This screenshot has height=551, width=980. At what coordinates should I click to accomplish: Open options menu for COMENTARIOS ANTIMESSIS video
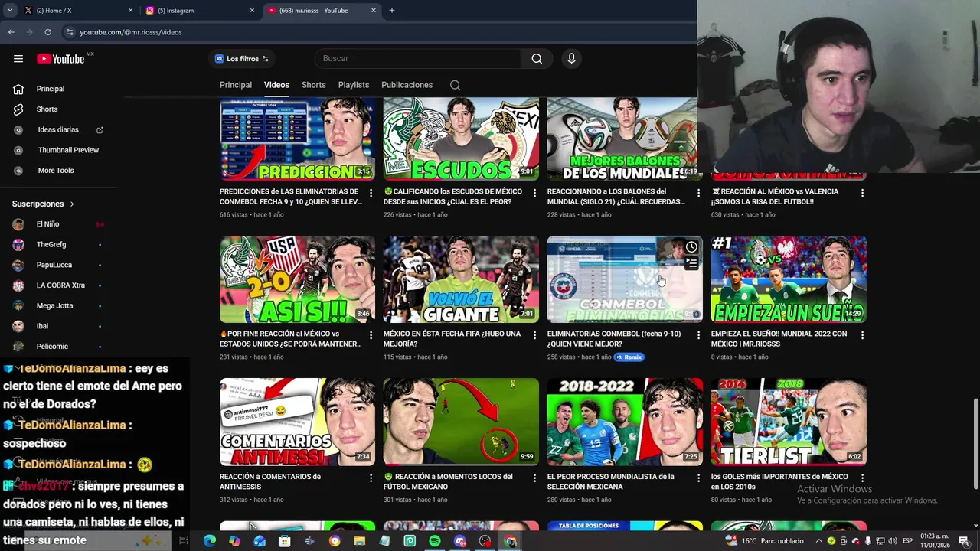click(x=371, y=478)
